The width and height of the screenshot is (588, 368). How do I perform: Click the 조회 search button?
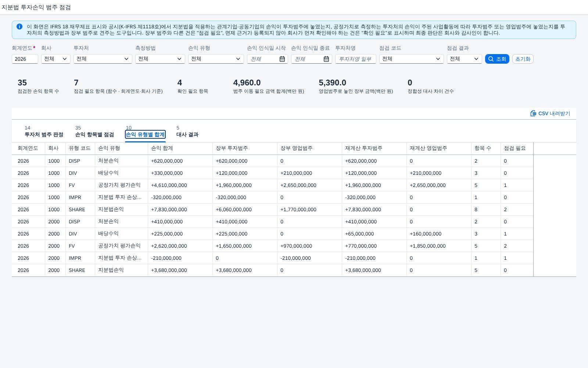click(x=497, y=59)
